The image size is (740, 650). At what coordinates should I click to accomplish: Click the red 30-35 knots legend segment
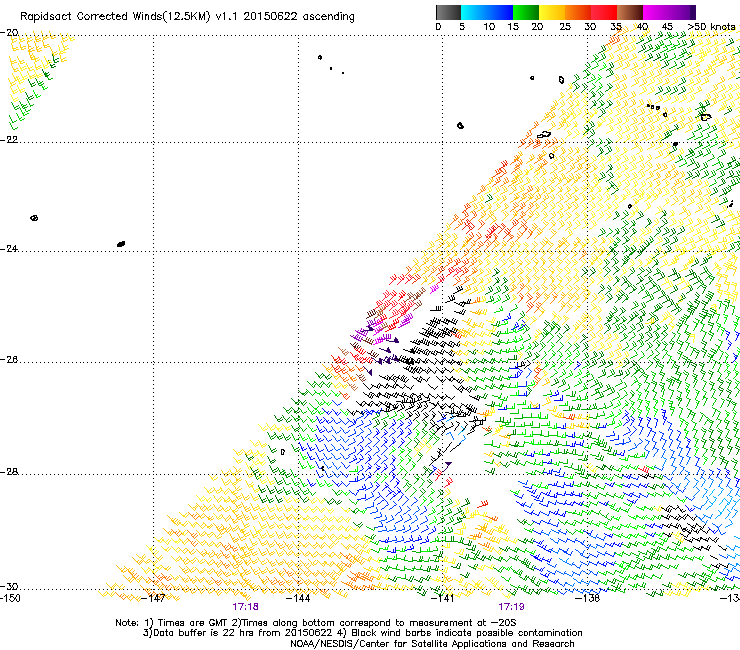(604, 12)
